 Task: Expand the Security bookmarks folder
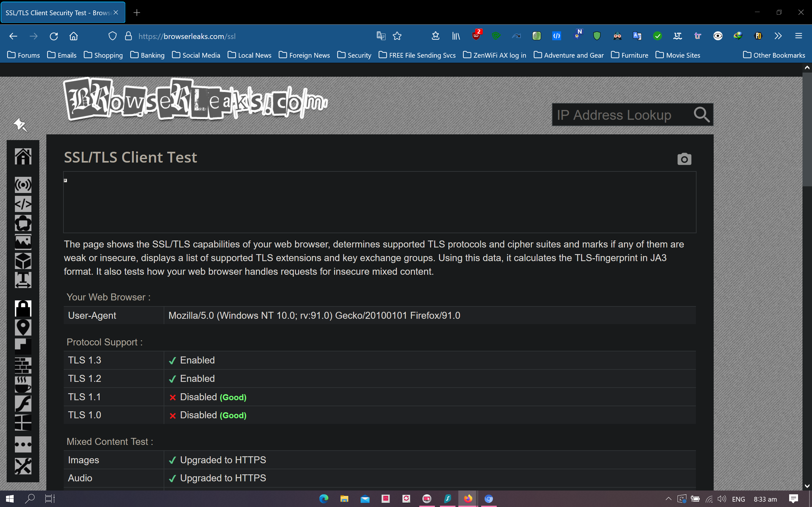[x=354, y=55]
